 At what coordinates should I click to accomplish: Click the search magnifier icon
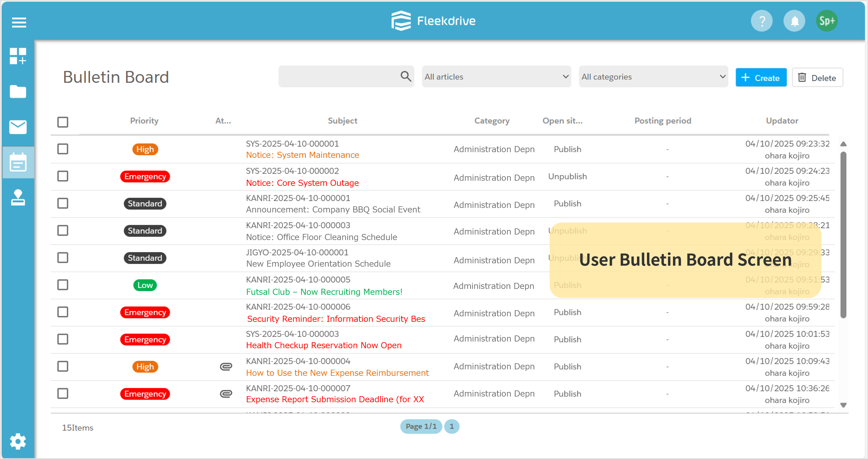point(406,76)
